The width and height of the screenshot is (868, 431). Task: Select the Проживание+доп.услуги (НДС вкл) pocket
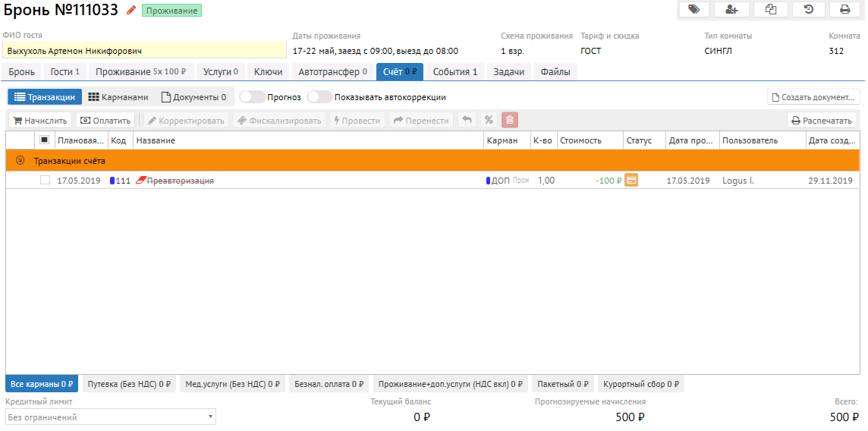[x=450, y=384]
